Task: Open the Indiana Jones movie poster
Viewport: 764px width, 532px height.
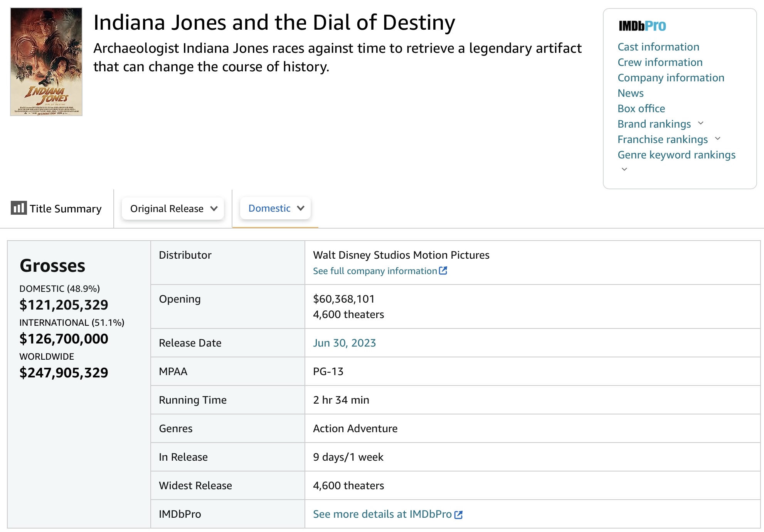Action: [46, 62]
